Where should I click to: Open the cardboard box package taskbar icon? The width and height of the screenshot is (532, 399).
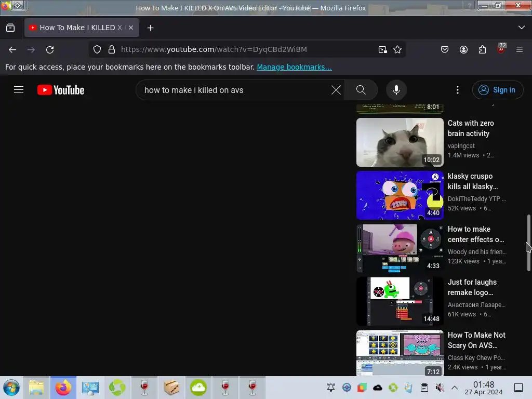coord(171,388)
